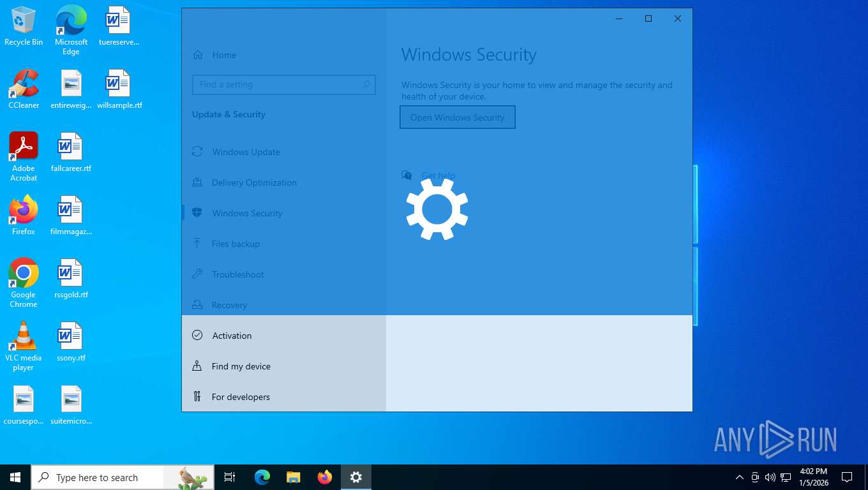Open the notification center
The height and width of the screenshot is (490, 868).
(x=847, y=477)
